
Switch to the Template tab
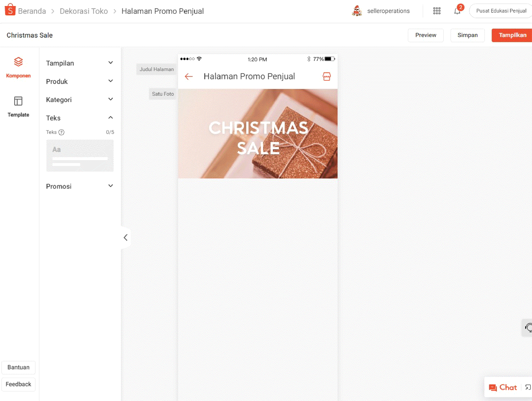point(18,106)
